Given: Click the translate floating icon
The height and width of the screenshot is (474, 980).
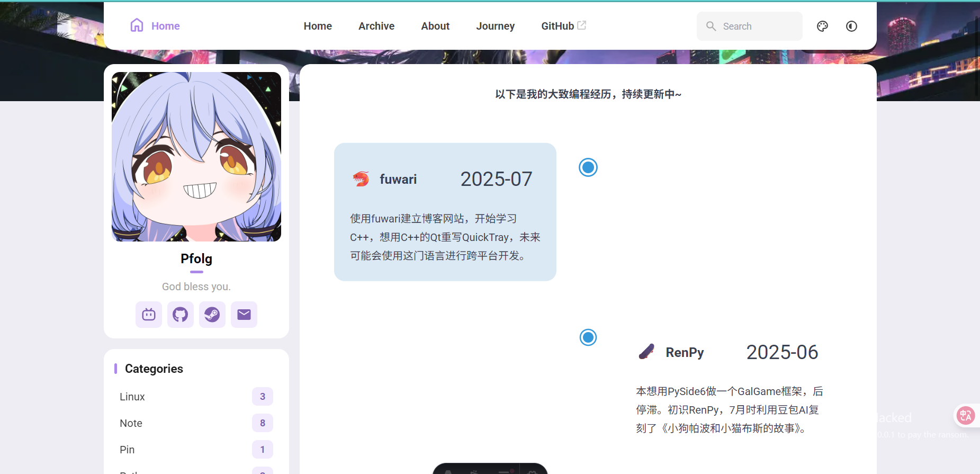Looking at the screenshot, I should point(966,416).
